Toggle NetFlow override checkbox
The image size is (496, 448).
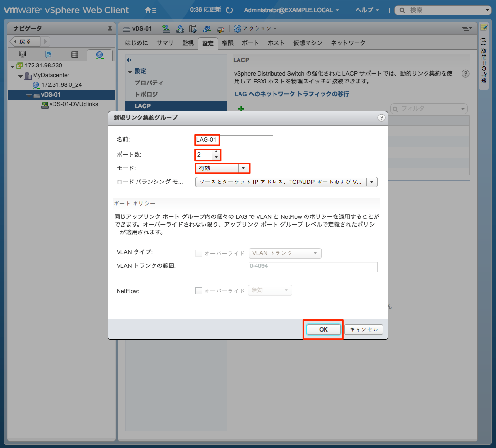coord(199,291)
